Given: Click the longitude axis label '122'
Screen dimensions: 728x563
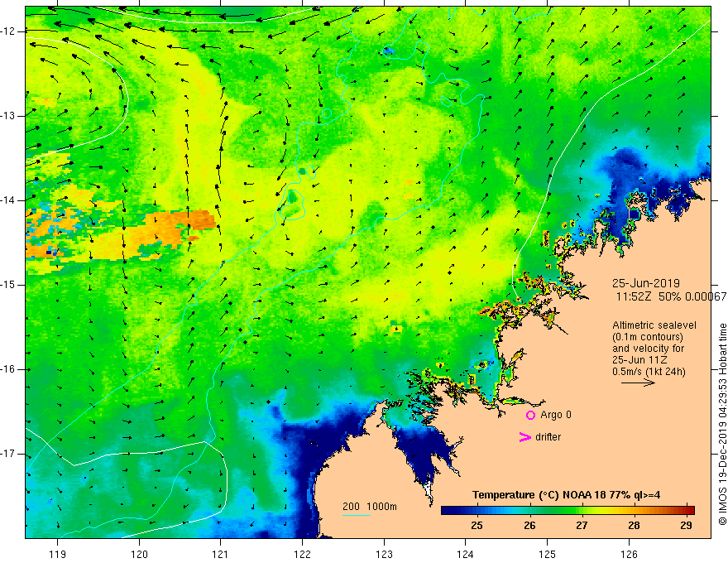Looking at the screenshot, I should 302,554.
